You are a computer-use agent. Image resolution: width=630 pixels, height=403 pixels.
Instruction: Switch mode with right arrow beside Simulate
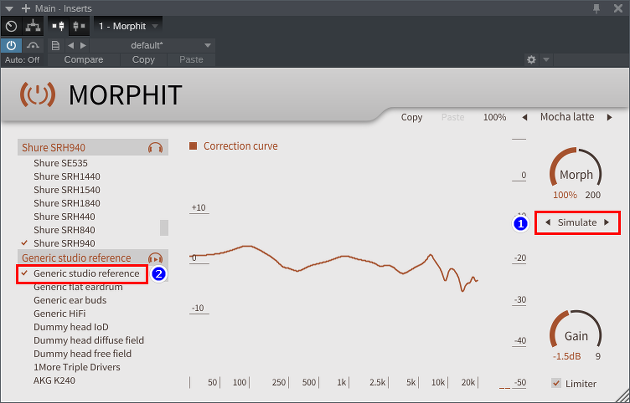point(607,222)
